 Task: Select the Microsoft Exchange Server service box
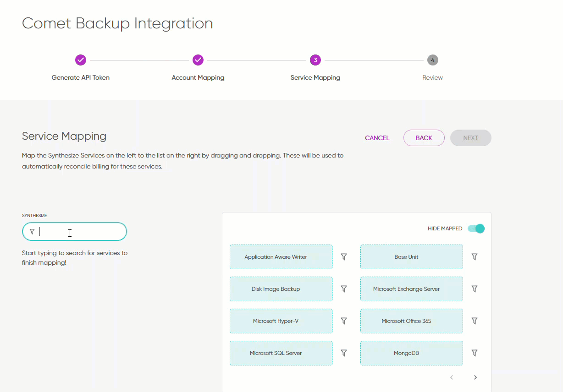coord(412,289)
